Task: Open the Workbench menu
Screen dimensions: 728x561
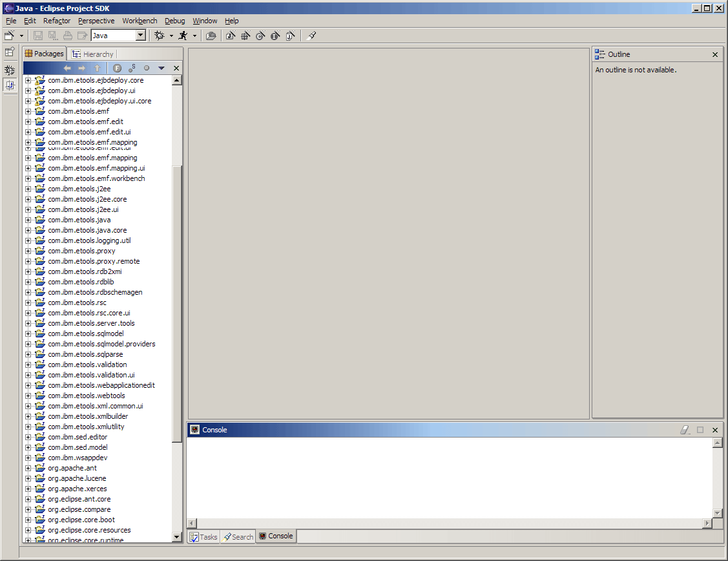Action: (x=140, y=21)
